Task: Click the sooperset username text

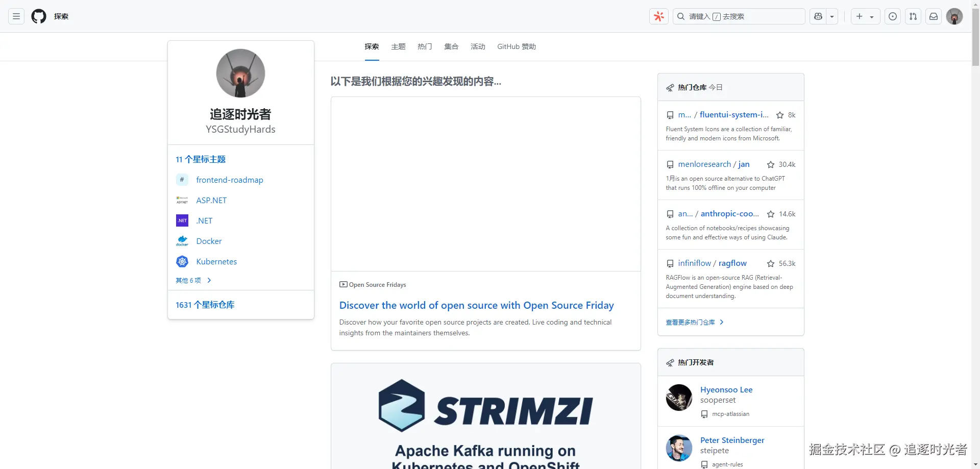Action: (x=718, y=400)
